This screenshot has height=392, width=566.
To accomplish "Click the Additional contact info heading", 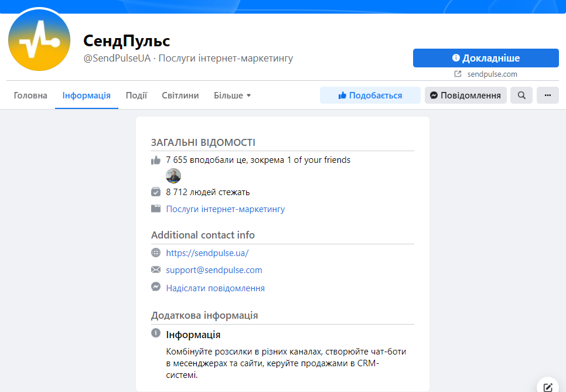I will coord(203,235).
